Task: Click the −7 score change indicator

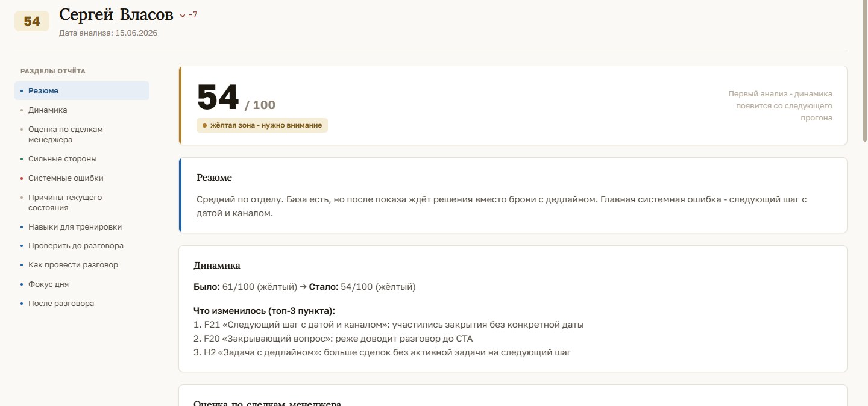Action: (193, 15)
